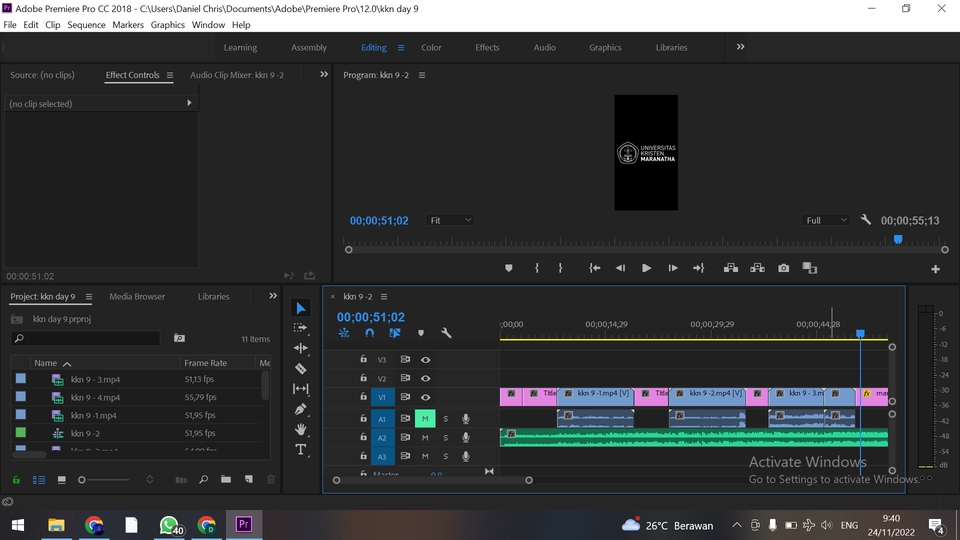
Task: Open the Graphics menu in menu bar
Action: pos(168,24)
